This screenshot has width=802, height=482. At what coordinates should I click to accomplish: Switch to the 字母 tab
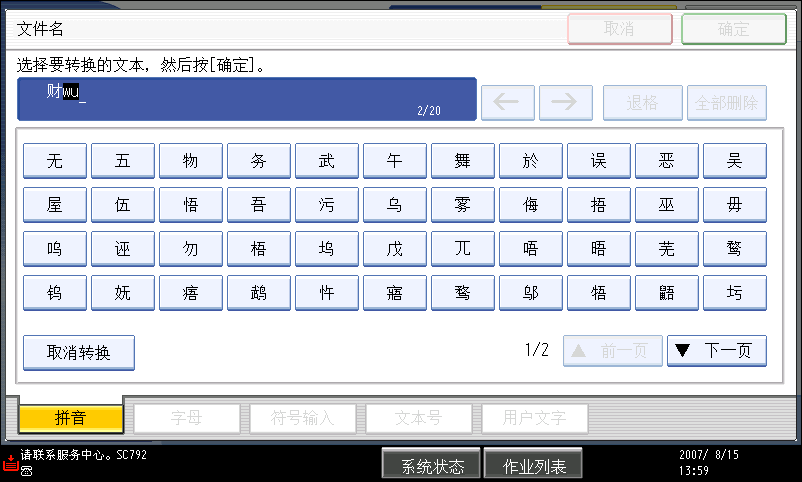click(x=187, y=418)
